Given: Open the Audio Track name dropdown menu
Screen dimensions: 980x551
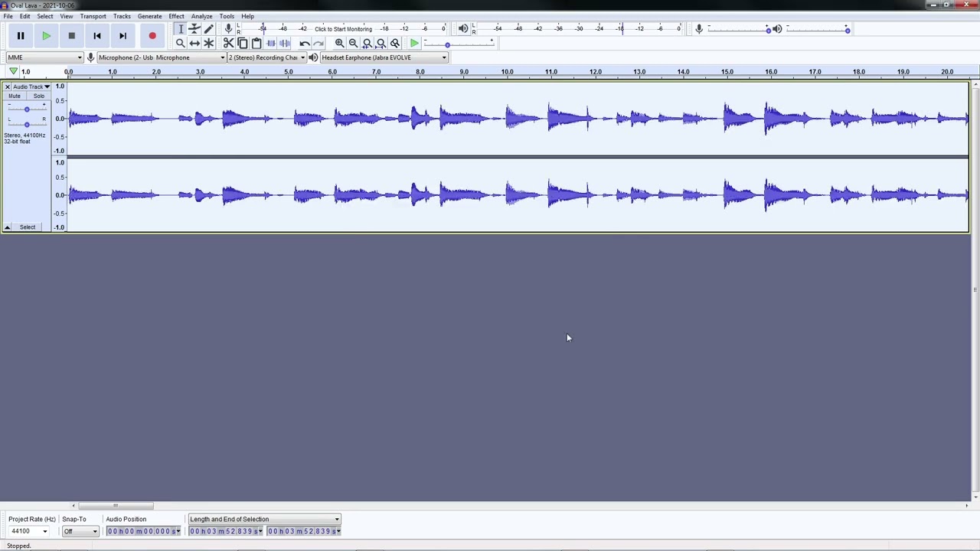Looking at the screenshot, I should tap(31, 86).
